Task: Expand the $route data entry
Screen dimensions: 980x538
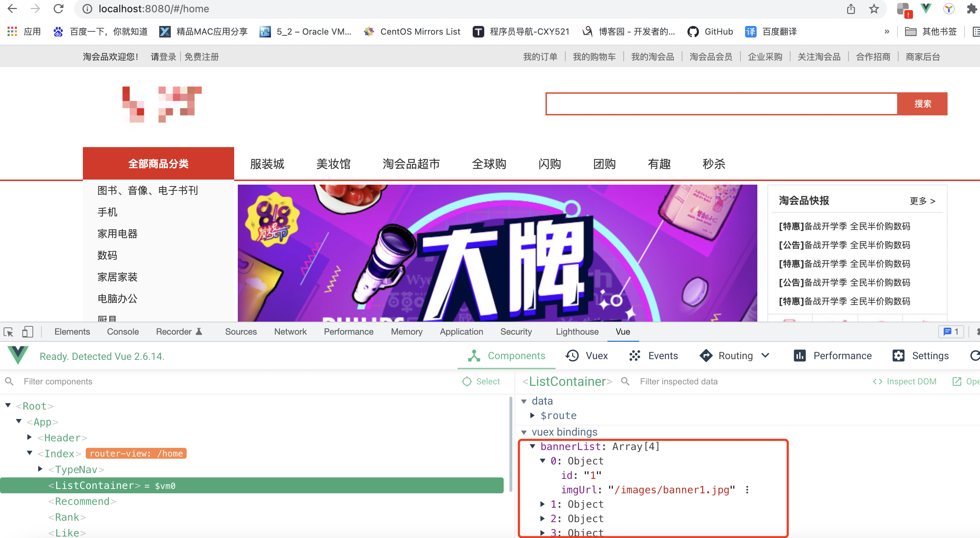Action: [533, 415]
